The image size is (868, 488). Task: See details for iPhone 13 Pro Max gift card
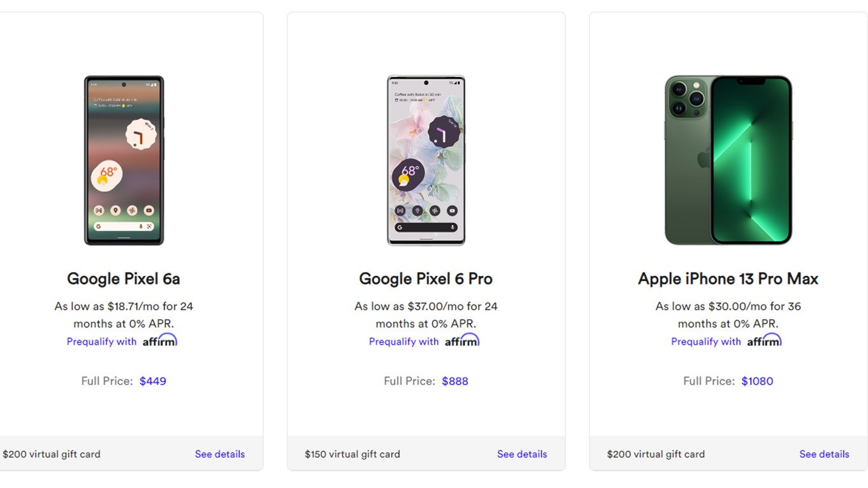pos(824,454)
